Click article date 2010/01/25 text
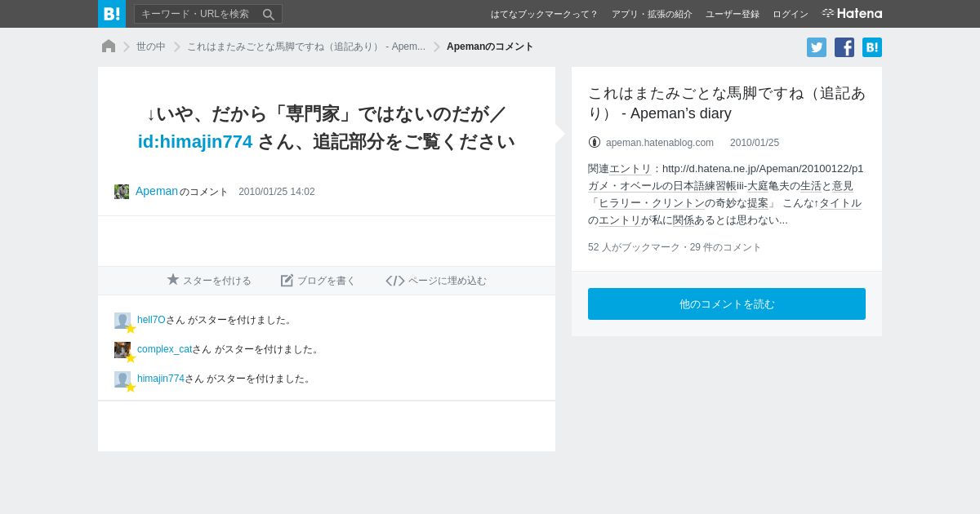The width and height of the screenshot is (980, 514). [755, 143]
